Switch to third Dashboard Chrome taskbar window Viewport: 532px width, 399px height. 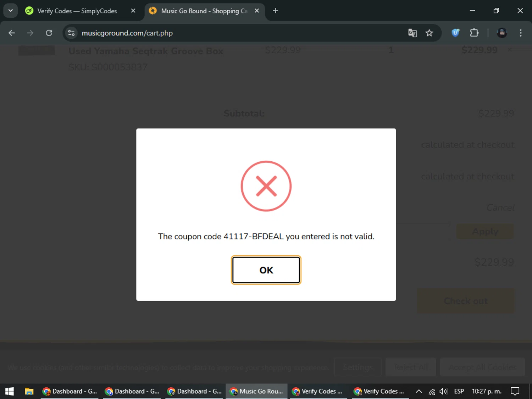pyautogui.click(x=194, y=391)
